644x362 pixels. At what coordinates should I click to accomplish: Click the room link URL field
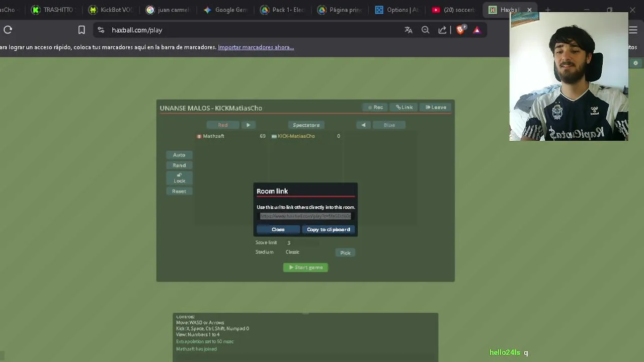pos(305,216)
